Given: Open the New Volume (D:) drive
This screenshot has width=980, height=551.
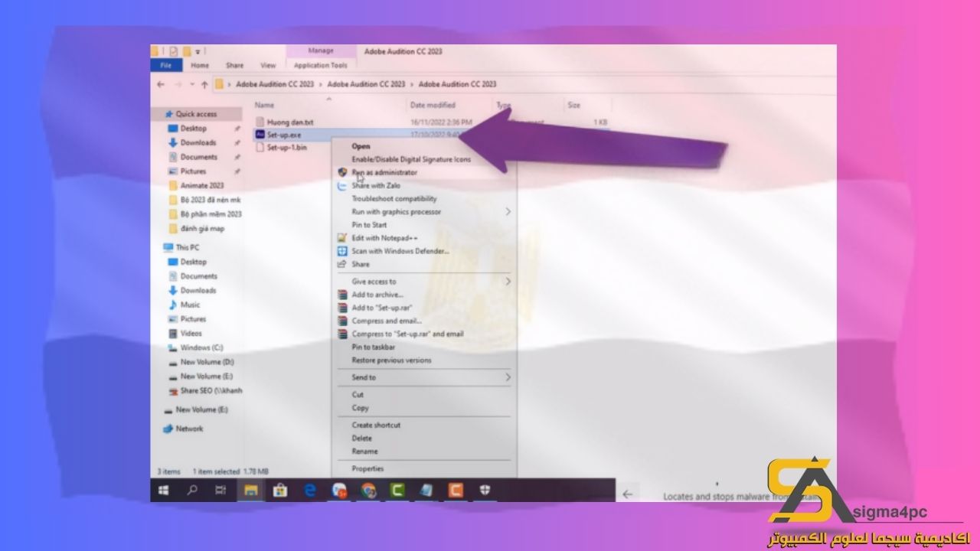Looking at the screenshot, I should point(207,361).
